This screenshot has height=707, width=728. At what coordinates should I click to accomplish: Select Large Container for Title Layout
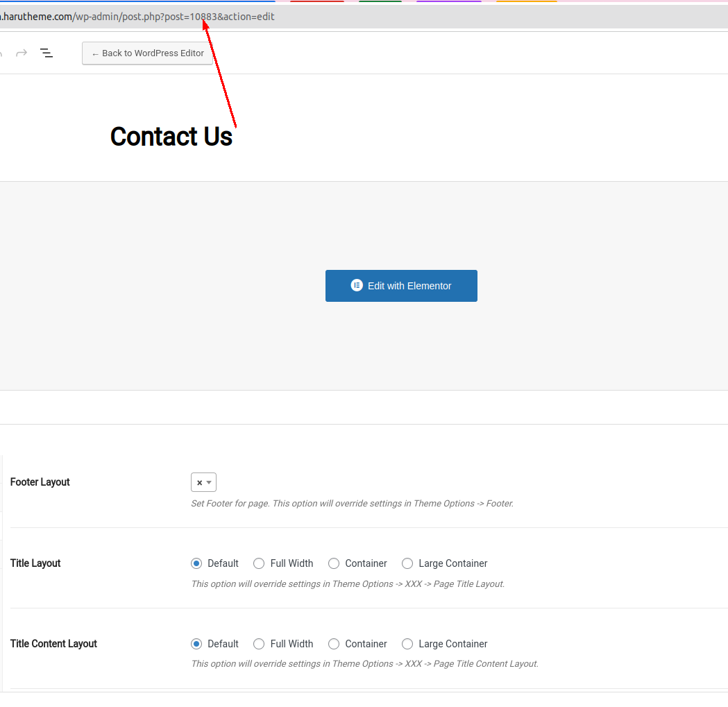click(407, 563)
